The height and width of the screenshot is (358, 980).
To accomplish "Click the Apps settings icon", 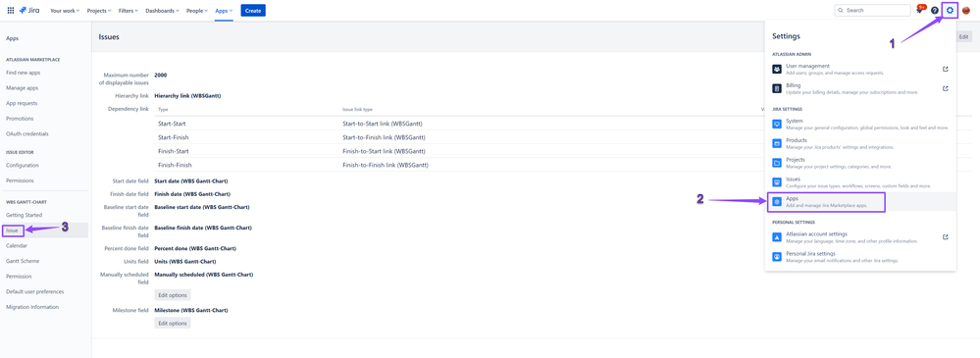I will (x=777, y=201).
